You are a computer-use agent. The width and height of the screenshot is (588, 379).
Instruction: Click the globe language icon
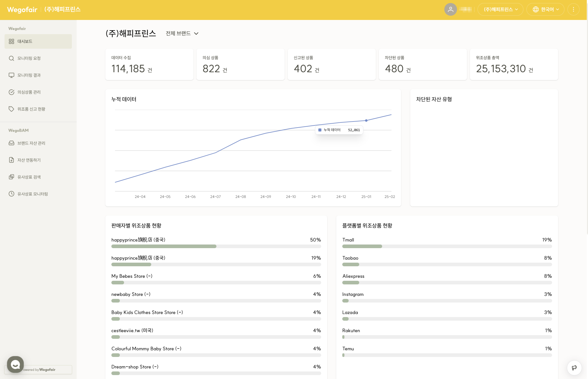pos(535,9)
